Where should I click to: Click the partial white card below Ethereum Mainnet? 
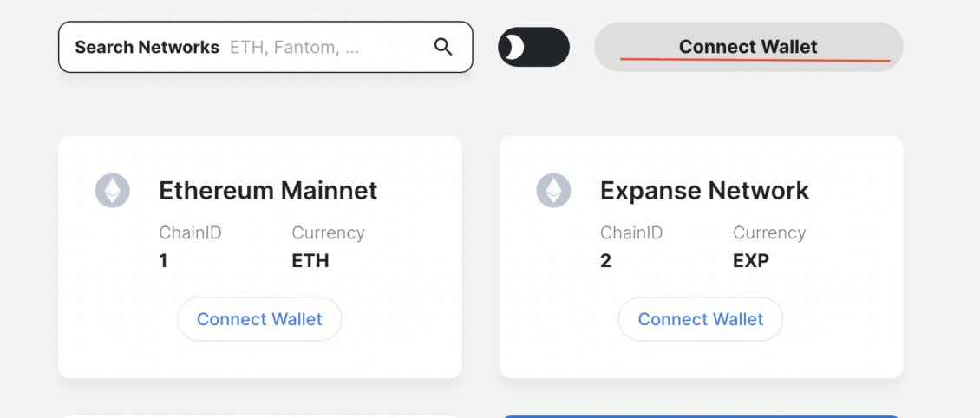[x=259, y=415]
